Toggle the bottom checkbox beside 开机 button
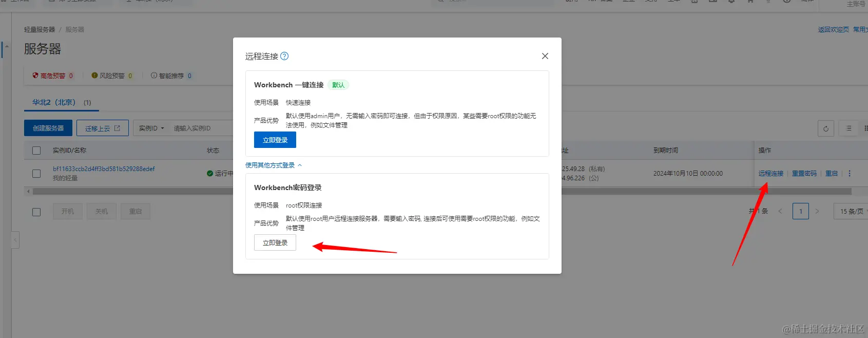Screen dimensions: 868x338 pyautogui.click(x=36, y=212)
